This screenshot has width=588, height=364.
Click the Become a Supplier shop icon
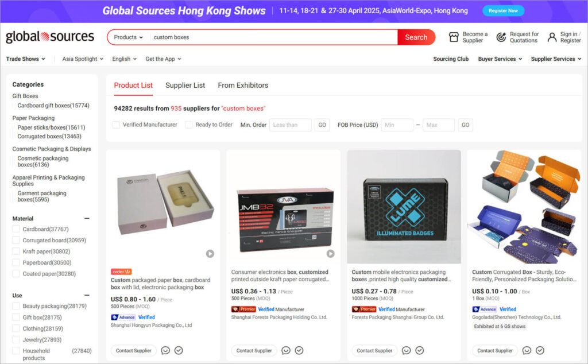pyautogui.click(x=454, y=37)
